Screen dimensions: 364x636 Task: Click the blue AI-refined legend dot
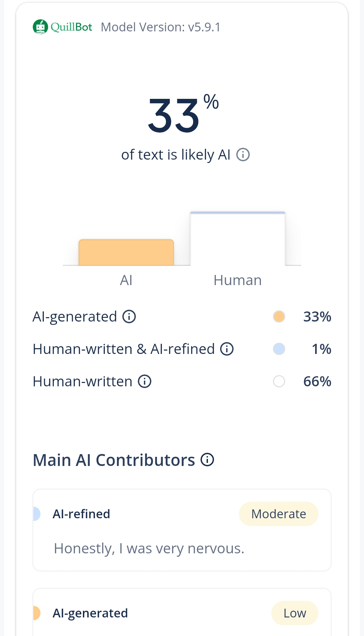coord(279,349)
